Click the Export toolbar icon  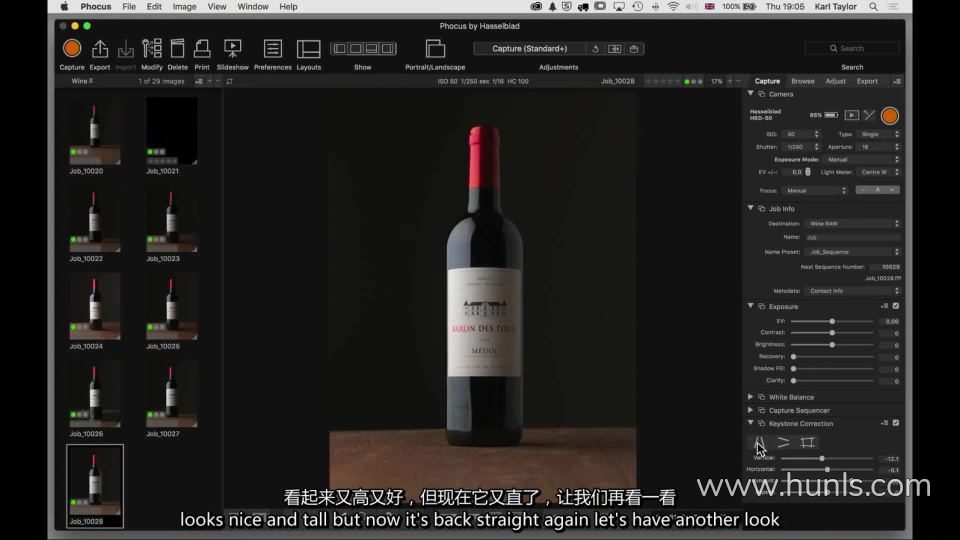click(100, 48)
